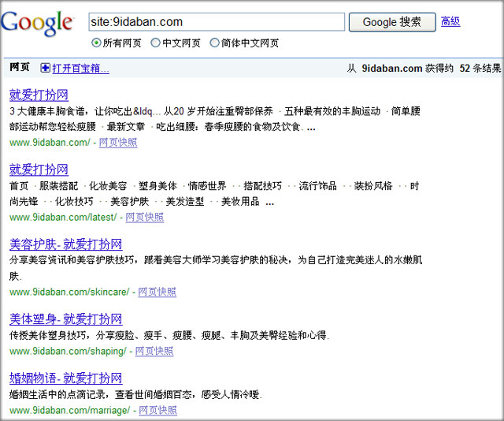Click the 网页 tab label
This screenshot has height=421, width=504.
[20, 67]
